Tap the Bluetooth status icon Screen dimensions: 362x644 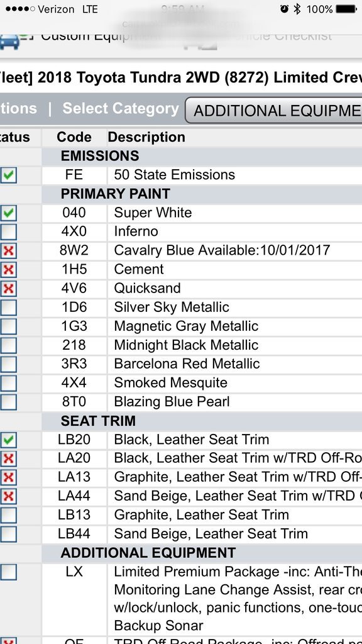click(x=297, y=9)
